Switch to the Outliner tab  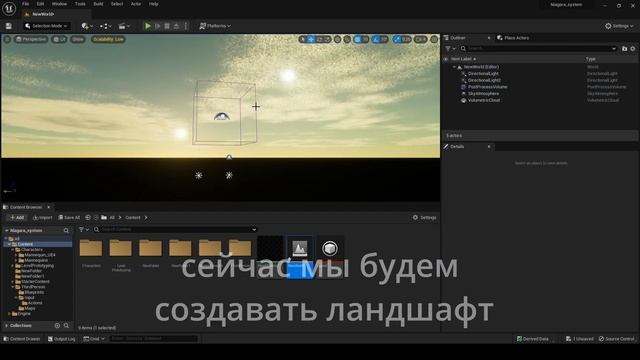coord(457,38)
